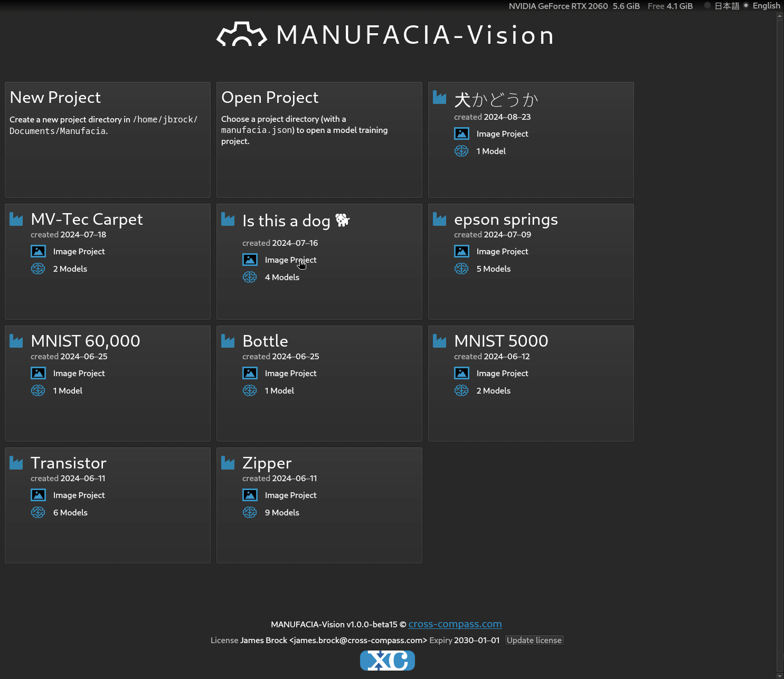Open the epson springs project title
784x679 pixels.
[506, 219]
